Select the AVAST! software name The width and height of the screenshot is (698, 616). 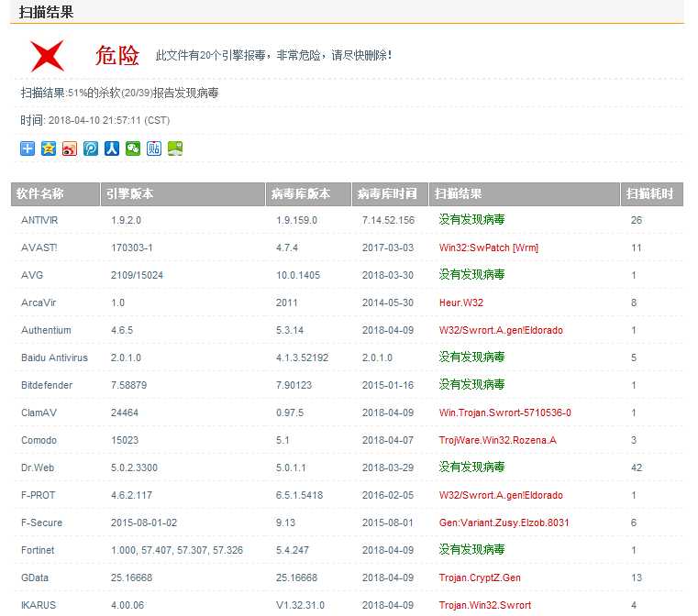[x=39, y=247]
